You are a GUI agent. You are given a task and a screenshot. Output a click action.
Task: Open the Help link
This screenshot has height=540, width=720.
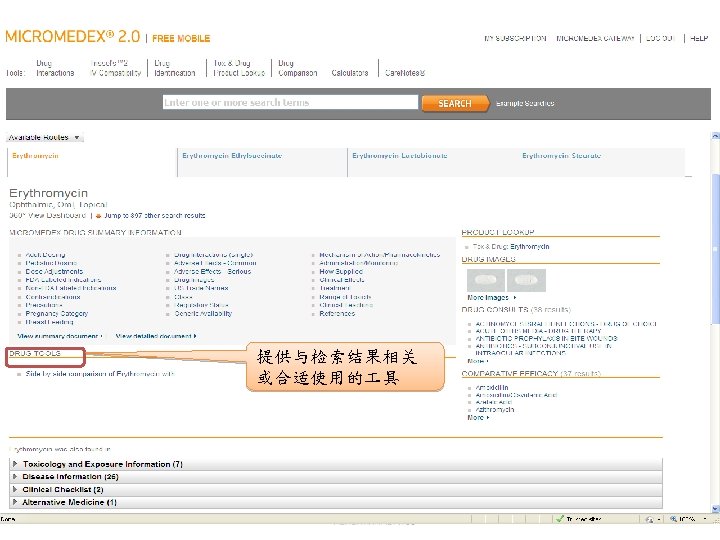[699, 38]
